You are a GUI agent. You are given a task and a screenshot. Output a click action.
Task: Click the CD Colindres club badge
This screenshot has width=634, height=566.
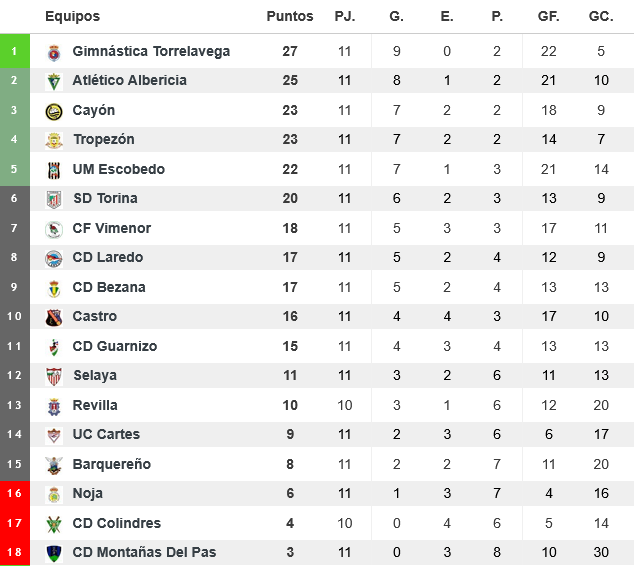[x=54, y=524]
